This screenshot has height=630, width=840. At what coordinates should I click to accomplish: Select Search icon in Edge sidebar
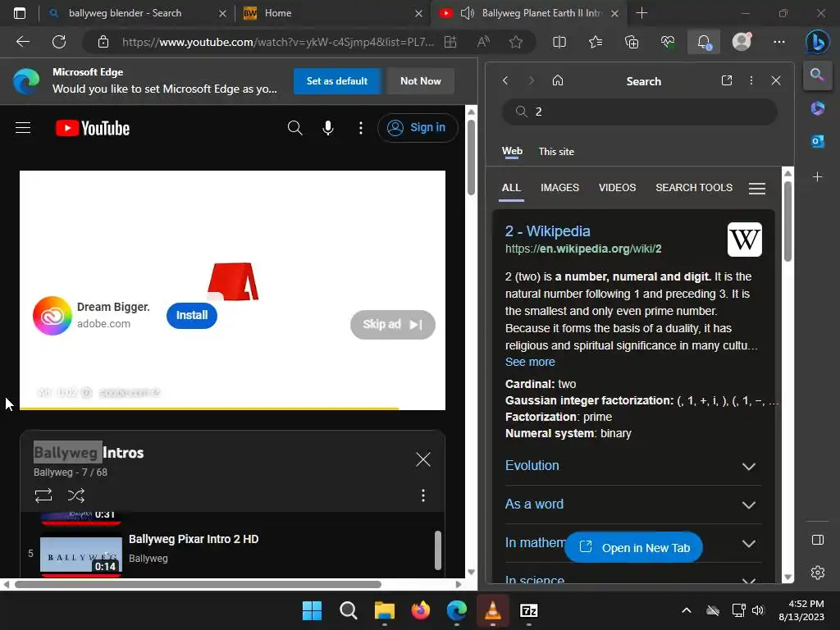click(817, 75)
